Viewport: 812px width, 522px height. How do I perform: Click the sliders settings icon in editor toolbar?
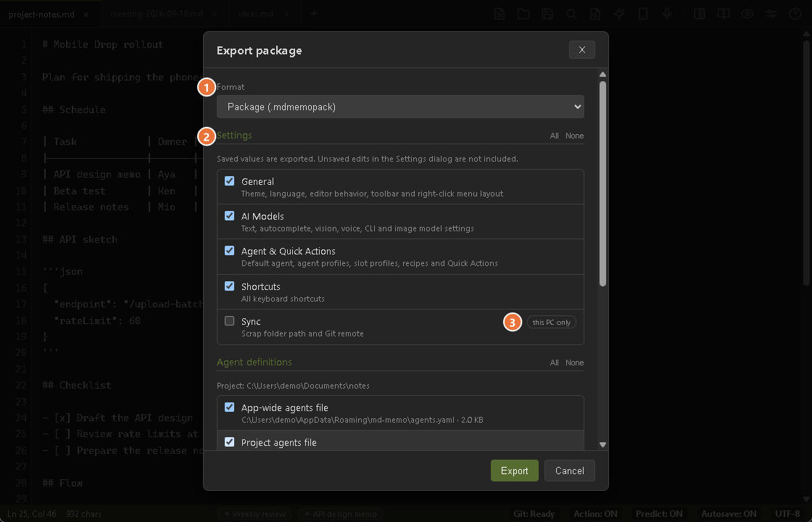[771, 14]
